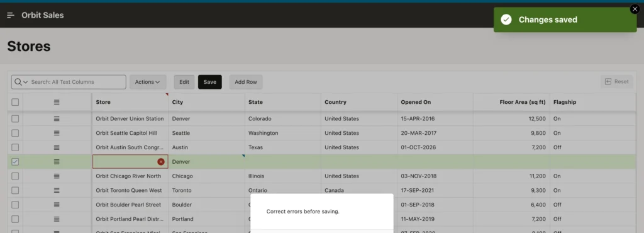This screenshot has width=644, height=233.
Task: Click the Correct errors before saving message
Action: tap(303, 212)
